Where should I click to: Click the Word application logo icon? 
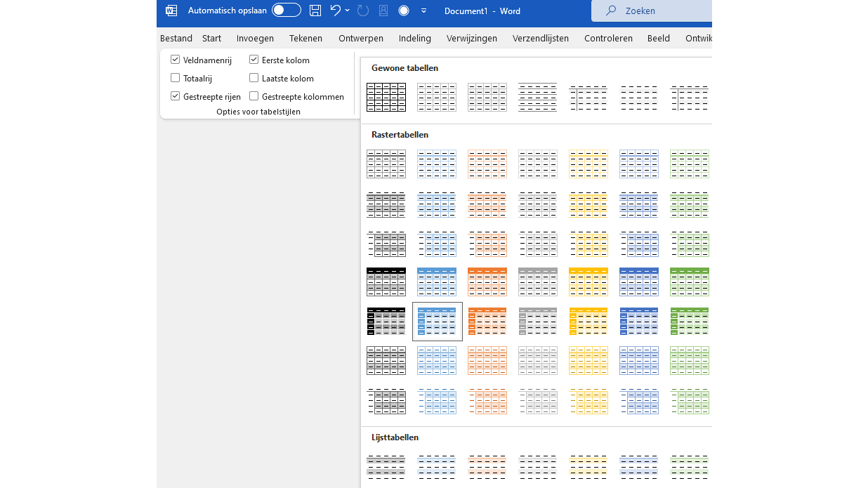point(171,11)
